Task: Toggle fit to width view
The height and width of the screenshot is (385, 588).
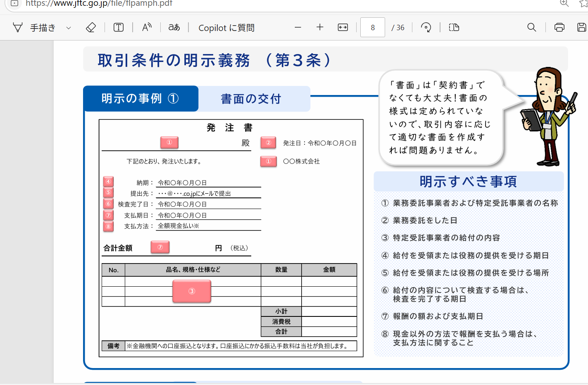Action: pyautogui.click(x=343, y=27)
